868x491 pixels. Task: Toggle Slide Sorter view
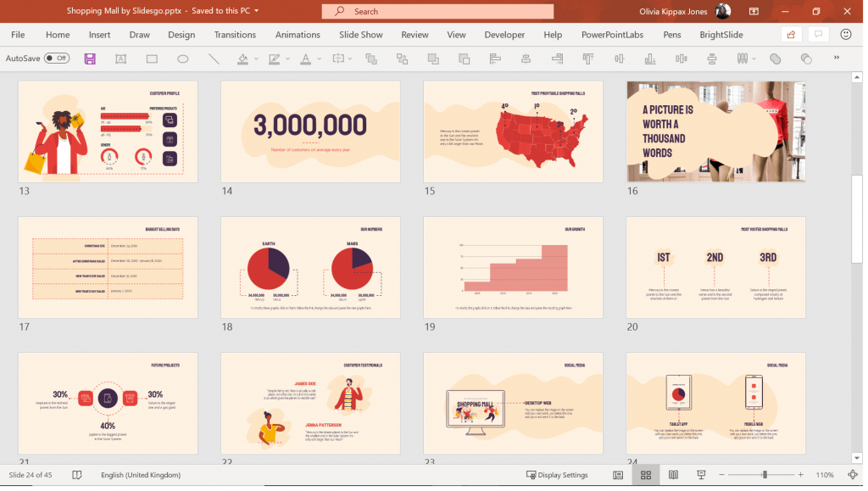(647, 475)
